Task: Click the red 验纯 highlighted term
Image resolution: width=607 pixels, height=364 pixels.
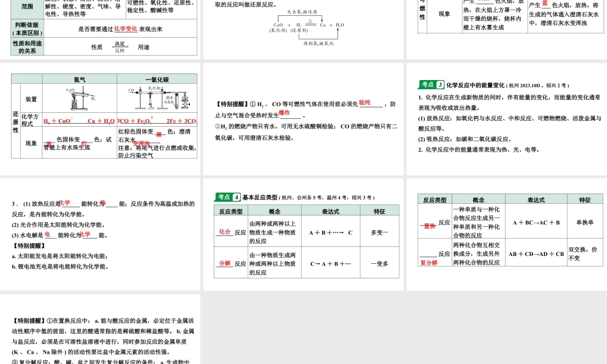Action: pos(364,102)
